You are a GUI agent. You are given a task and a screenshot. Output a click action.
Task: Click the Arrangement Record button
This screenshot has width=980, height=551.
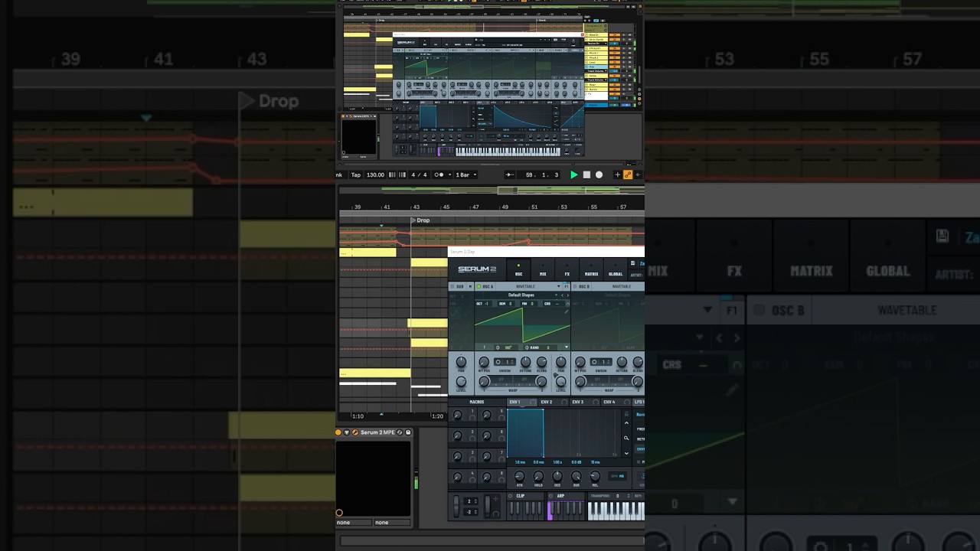pyautogui.click(x=599, y=174)
